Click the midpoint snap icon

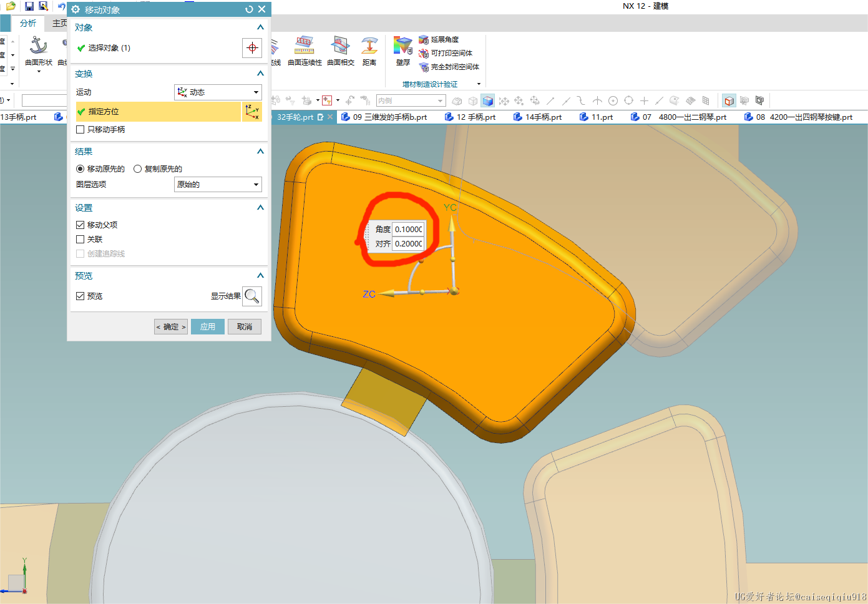pos(566,100)
